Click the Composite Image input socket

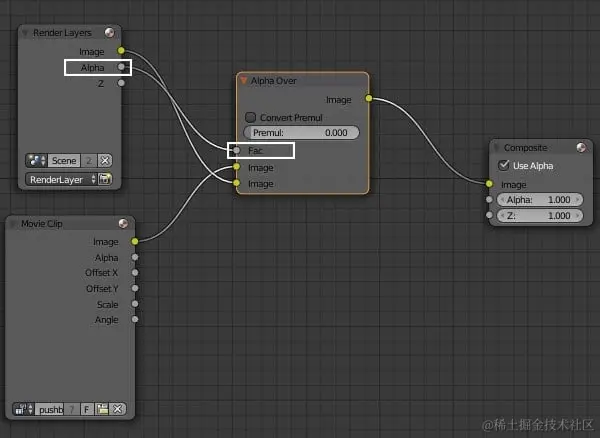coord(489,184)
